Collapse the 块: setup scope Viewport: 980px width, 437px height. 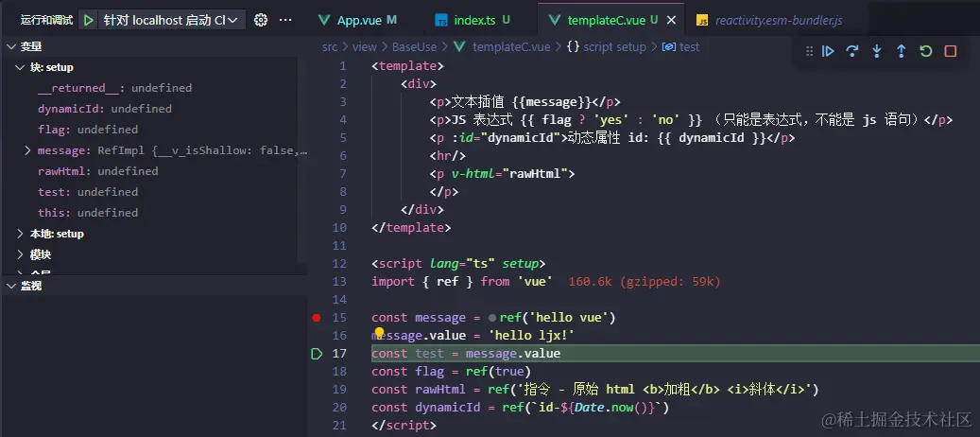[x=21, y=67]
